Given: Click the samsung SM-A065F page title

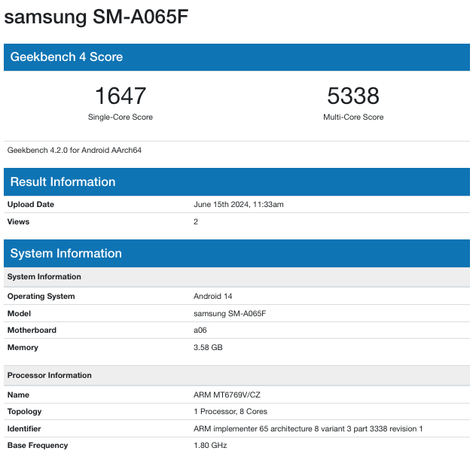Looking at the screenshot, I should [x=96, y=17].
